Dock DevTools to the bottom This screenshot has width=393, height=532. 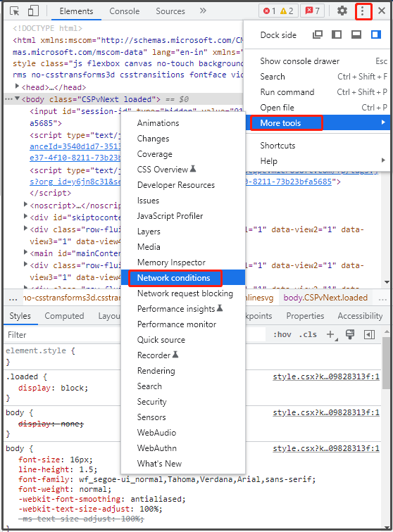pos(356,34)
